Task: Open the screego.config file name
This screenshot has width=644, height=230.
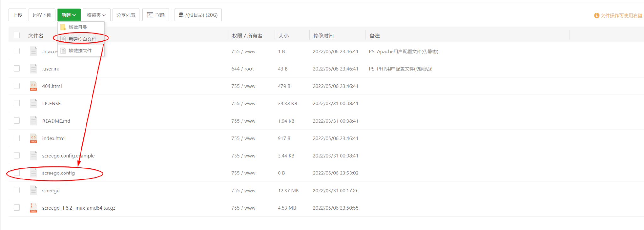Action: tap(58, 173)
